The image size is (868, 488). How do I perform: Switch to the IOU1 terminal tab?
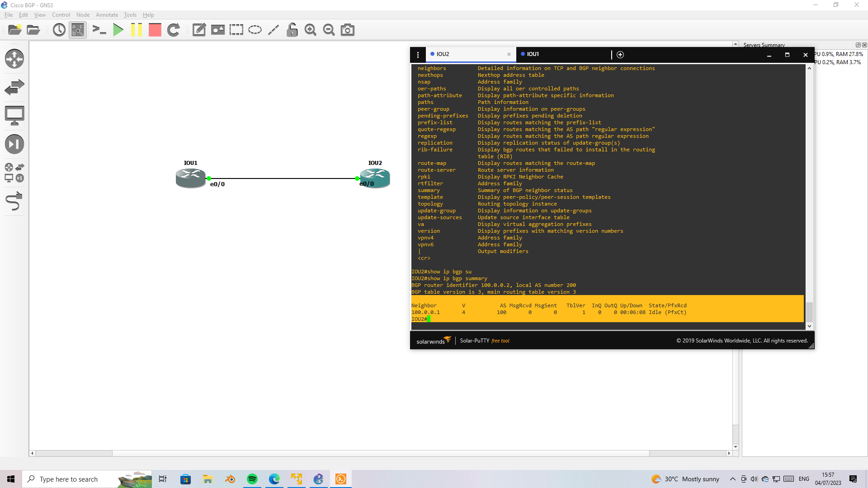pos(533,54)
